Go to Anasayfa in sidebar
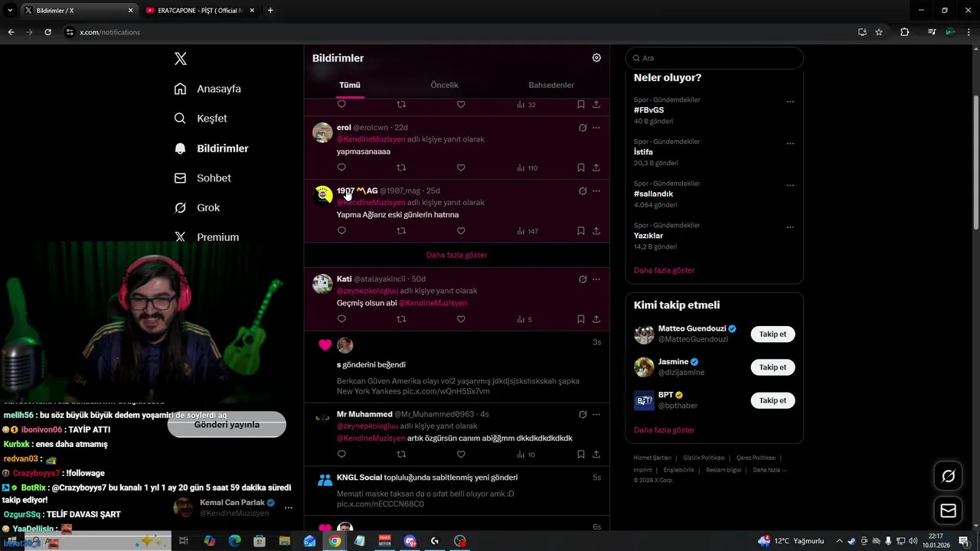 coord(207,89)
